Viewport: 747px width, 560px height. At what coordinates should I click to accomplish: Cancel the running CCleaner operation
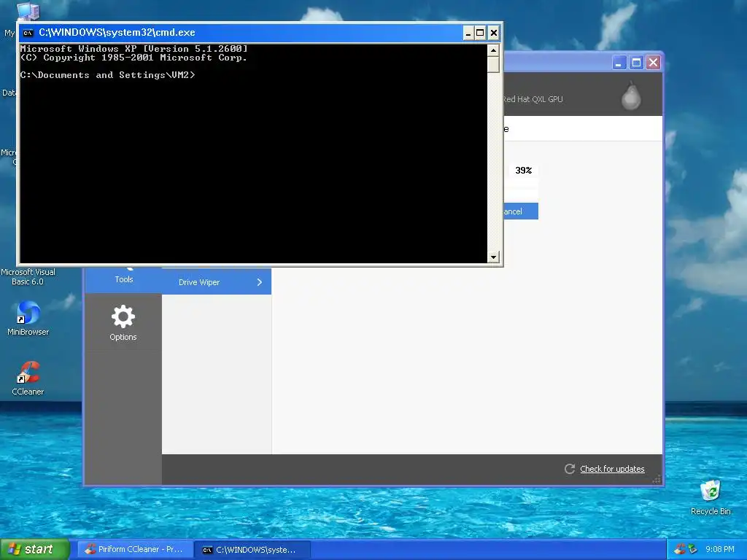click(x=521, y=211)
